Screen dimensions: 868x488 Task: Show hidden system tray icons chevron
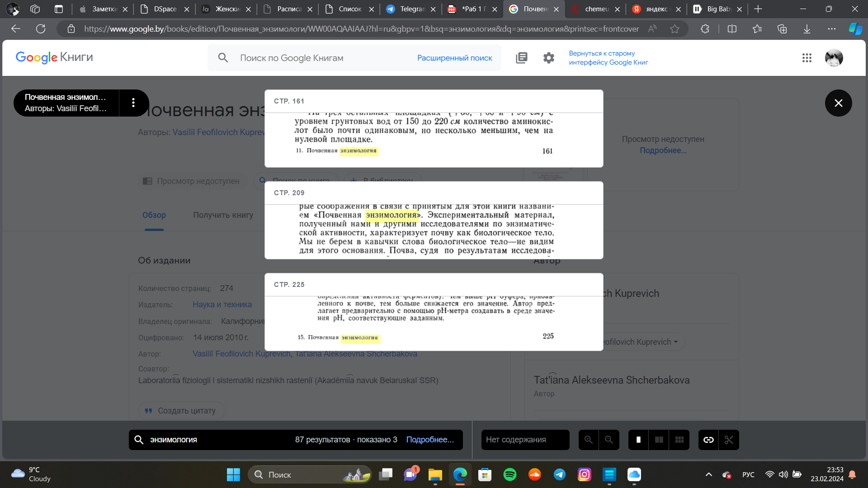click(x=708, y=474)
